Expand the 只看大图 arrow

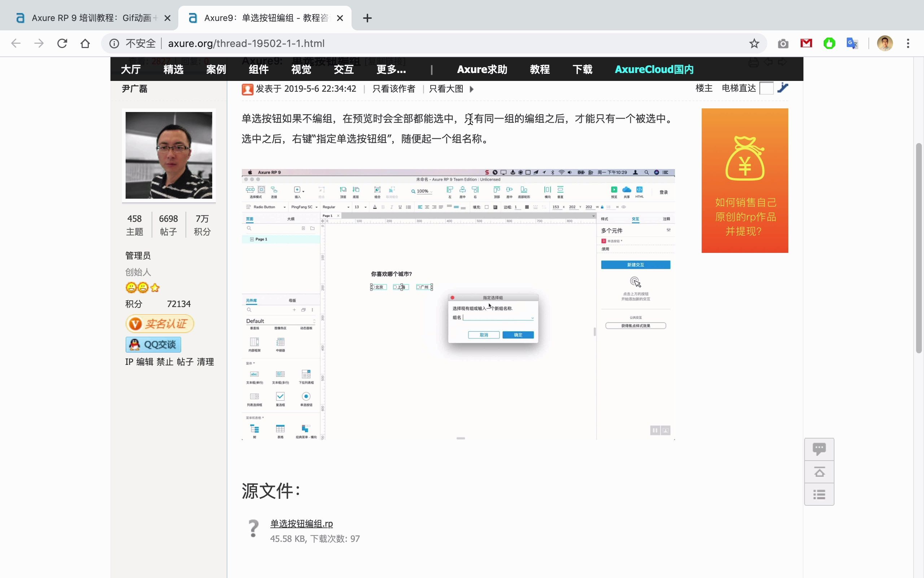[471, 89]
